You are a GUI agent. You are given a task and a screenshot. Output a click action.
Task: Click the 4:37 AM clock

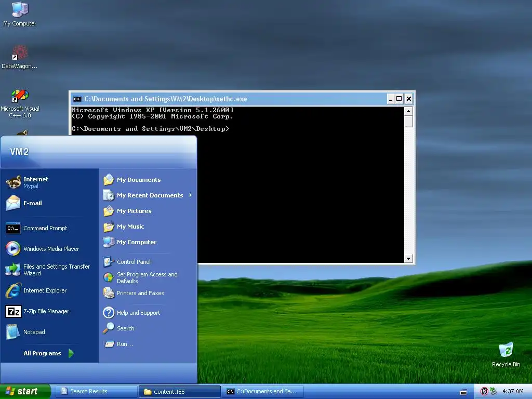point(513,391)
